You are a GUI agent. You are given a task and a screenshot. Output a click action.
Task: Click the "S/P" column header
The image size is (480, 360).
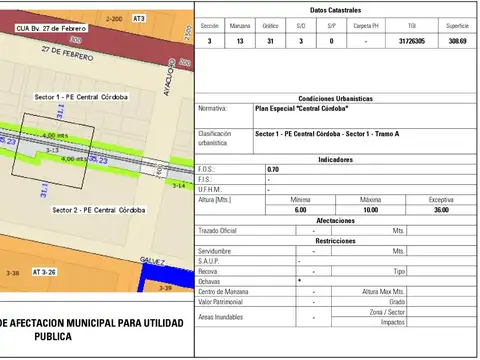[331, 26]
